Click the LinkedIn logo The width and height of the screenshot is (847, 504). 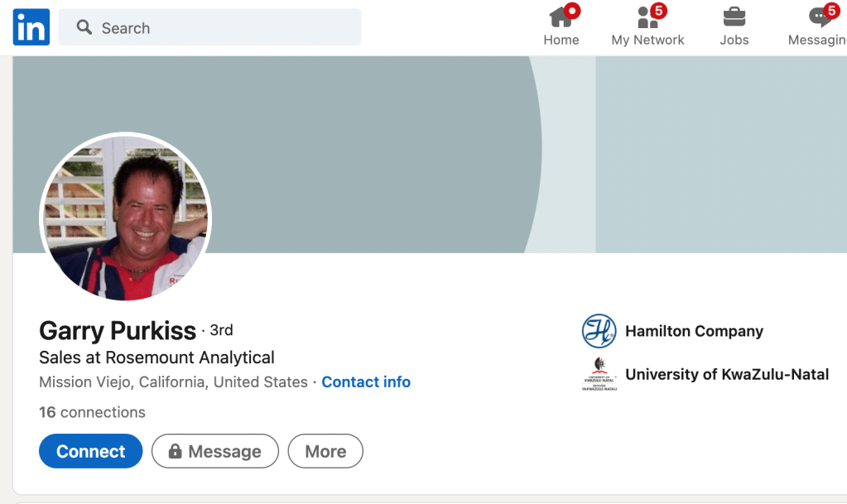point(31,27)
